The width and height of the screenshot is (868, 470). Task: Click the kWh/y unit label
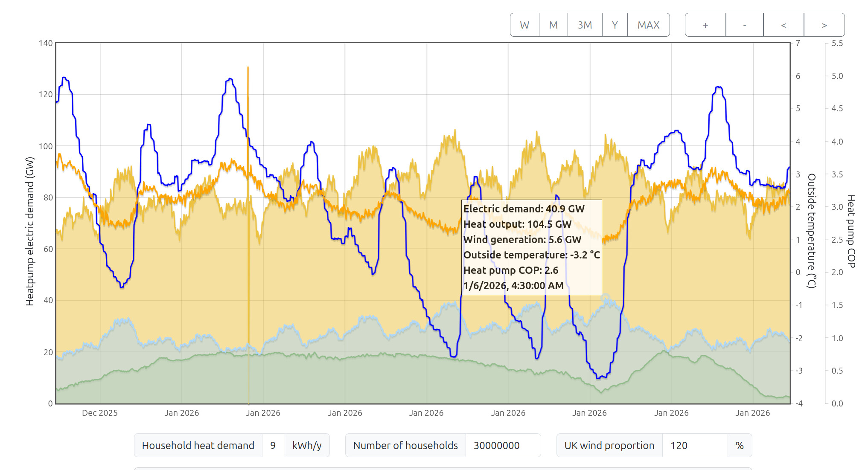(306, 446)
